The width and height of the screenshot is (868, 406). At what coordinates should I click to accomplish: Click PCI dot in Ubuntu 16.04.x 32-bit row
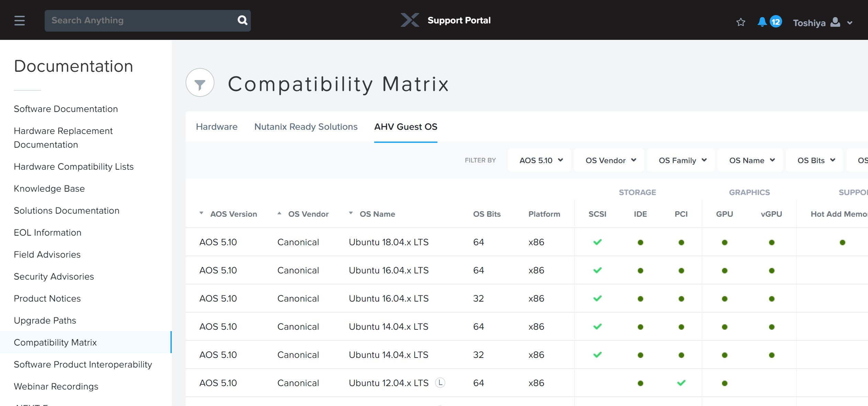pyautogui.click(x=681, y=299)
